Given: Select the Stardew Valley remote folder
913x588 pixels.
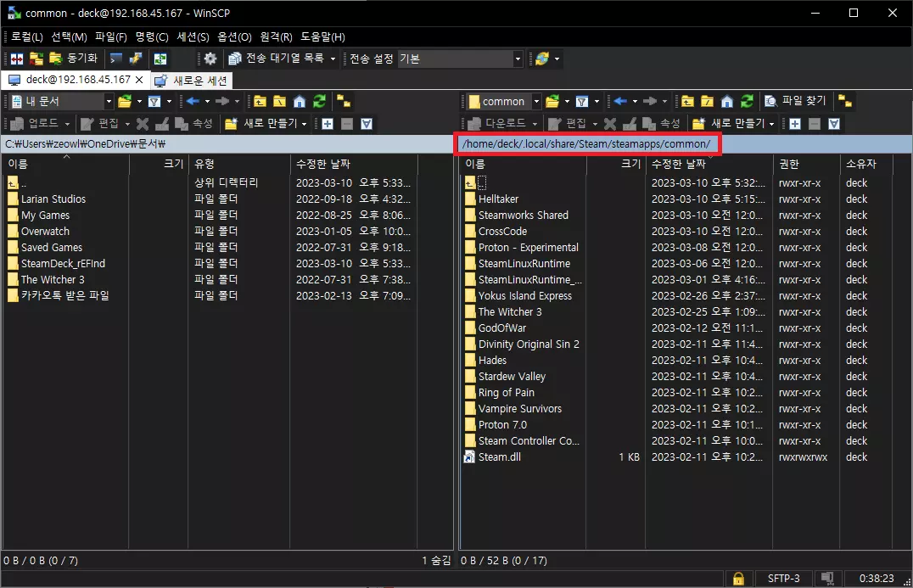Looking at the screenshot, I should (512, 377).
